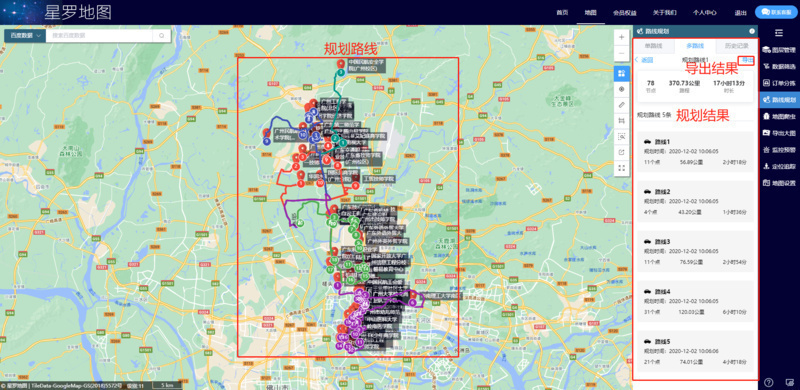
Task: Open the 图层管理 layer management sidebar item
Action: (779, 51)
